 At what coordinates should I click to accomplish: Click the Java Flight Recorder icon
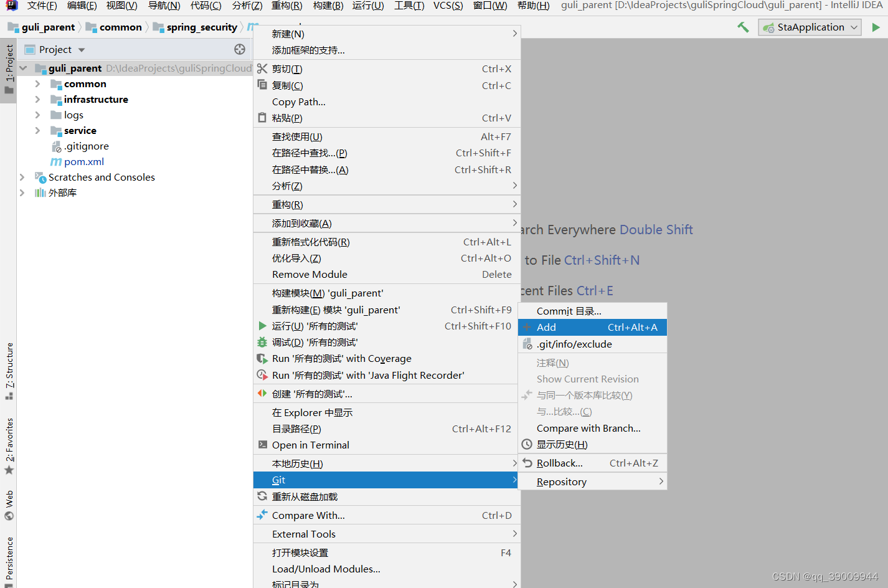click(x=262, y=375)
